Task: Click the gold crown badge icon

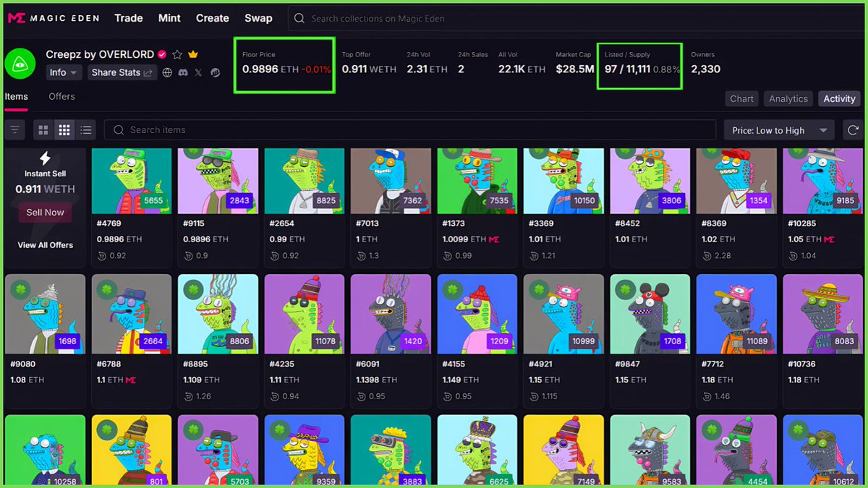Action: point(193,54)
